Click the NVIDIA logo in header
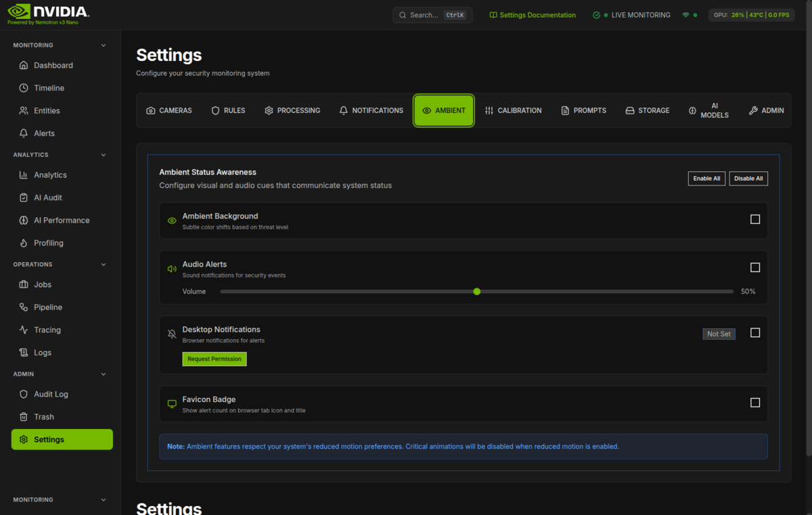This screenshot has width=812, height=515. pyautogui.click(x=47, y=12)
